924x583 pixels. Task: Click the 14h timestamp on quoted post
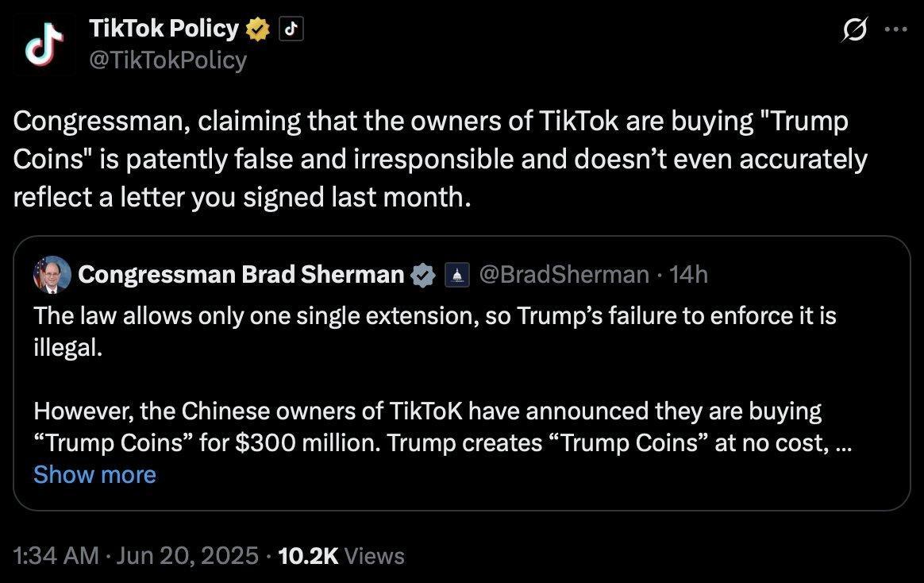(x=688, y=275)
